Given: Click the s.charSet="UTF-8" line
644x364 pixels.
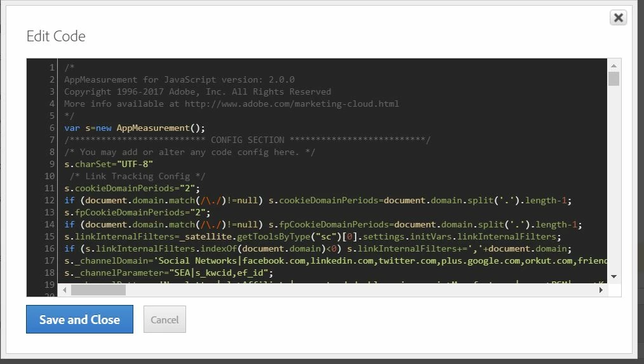Looking at the screenshot, I should (109, 164).
